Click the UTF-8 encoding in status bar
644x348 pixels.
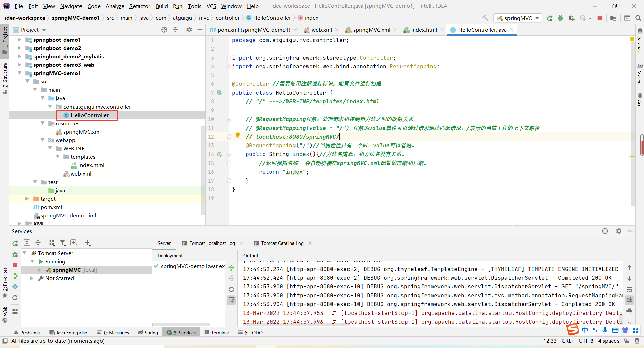[x=586, y=341]
